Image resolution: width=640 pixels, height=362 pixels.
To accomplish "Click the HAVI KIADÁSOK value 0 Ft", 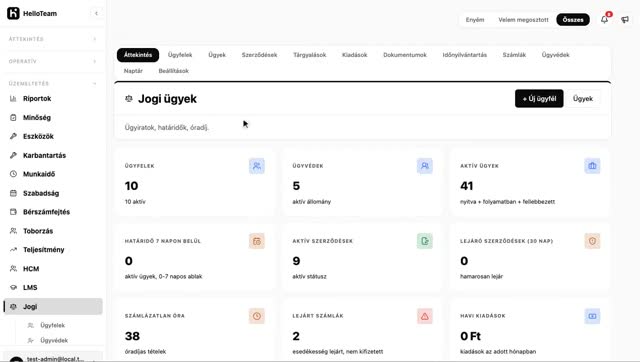I will point(470,336).
